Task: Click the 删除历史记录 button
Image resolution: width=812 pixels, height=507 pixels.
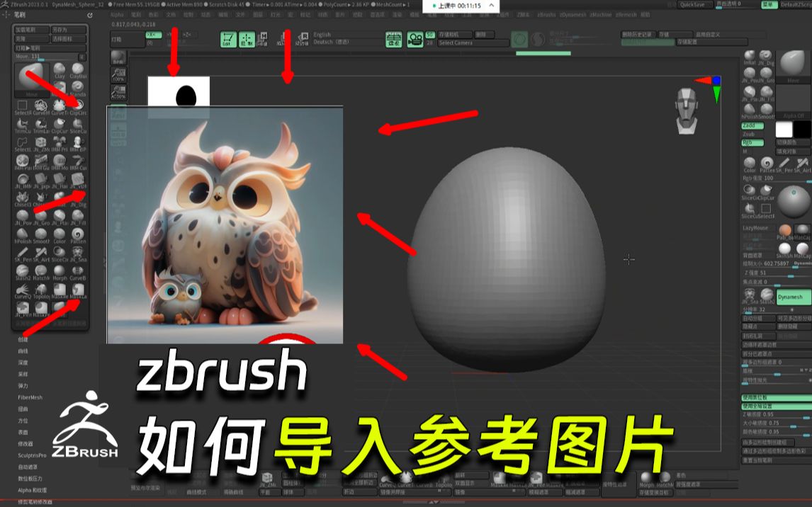Action: (638, 35)
